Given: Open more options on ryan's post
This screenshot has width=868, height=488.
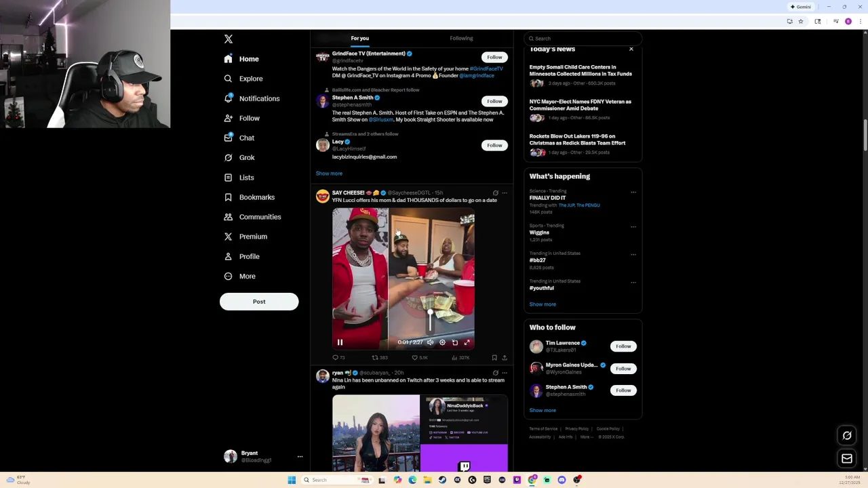Looking at the screenshot, I should [x=505, y=373].
